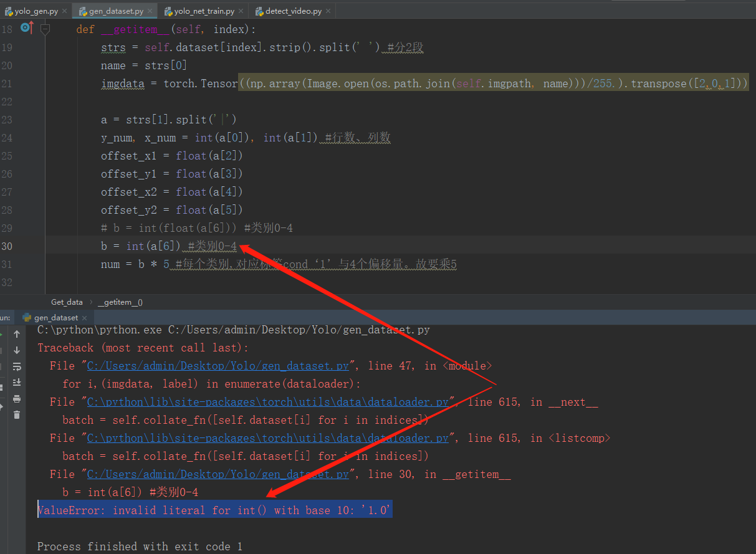Click line number 30 in the gutter
Image resolution: width=756 pixels, height=554 pixels.
(x=6, y=246)
